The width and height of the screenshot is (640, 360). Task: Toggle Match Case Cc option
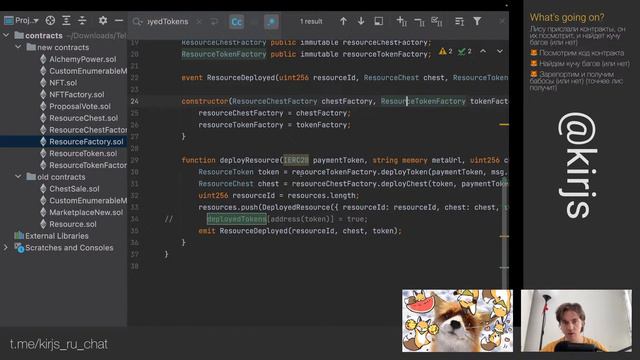point(237,22)
